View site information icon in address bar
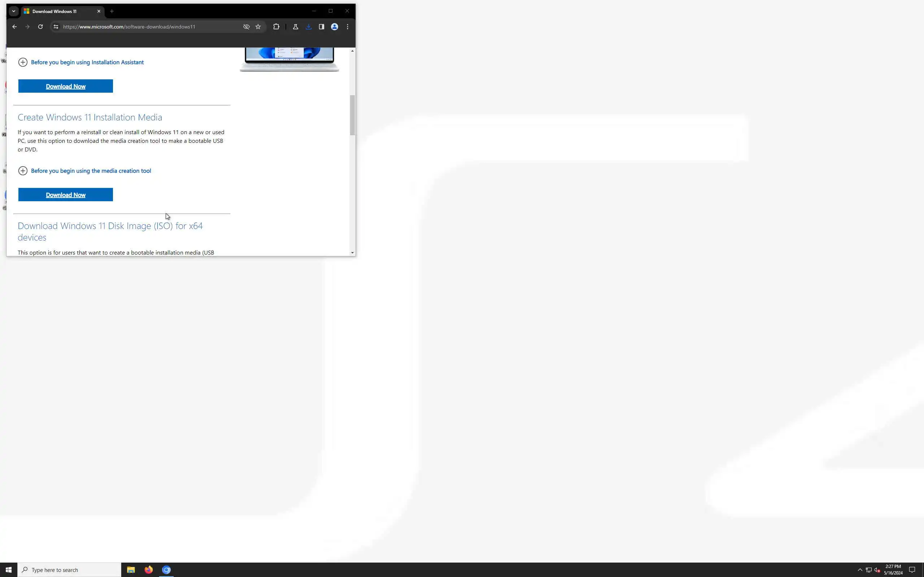The image size is (924, 577). tap(56, 27)
